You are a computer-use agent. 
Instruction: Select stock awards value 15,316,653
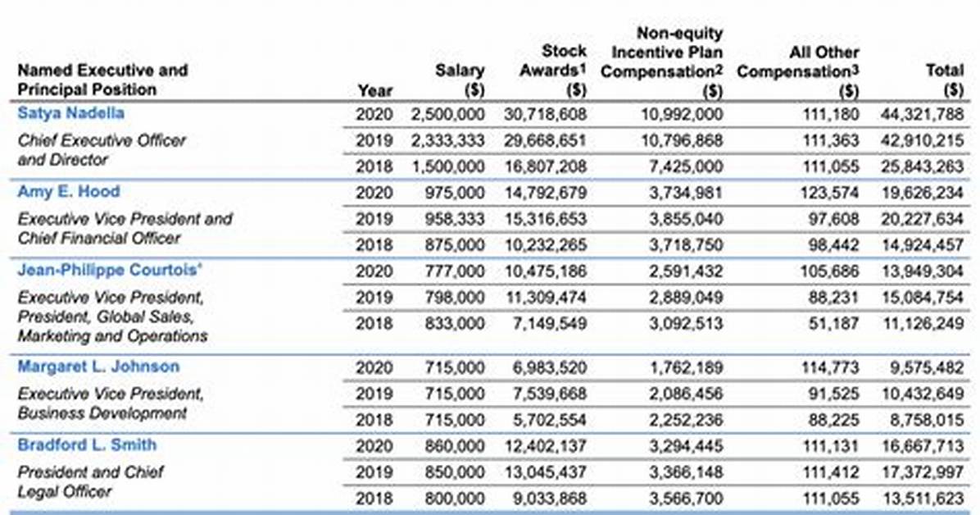tap(546, 219)
